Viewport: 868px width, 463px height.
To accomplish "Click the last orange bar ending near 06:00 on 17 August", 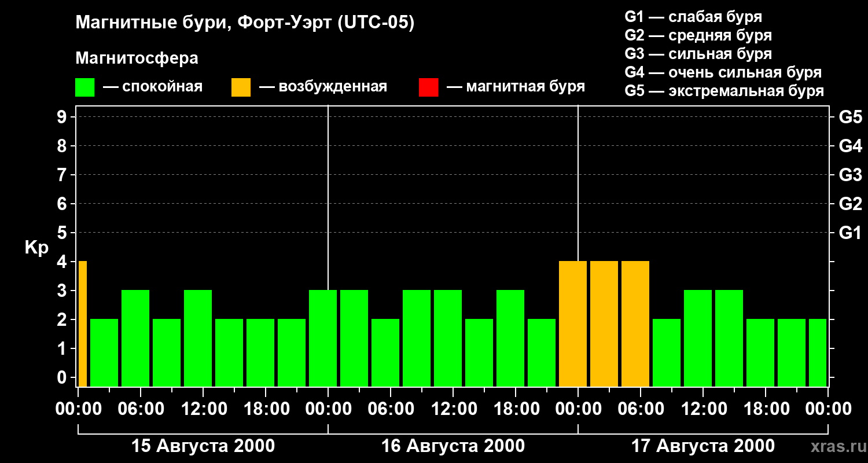I will [635, 324].
